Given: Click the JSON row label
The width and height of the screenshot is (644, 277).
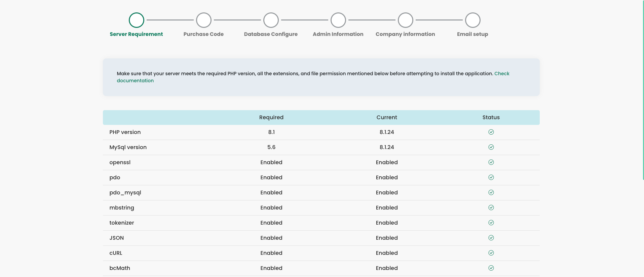Looking at the screenshot, I should [x=117, y=238].
